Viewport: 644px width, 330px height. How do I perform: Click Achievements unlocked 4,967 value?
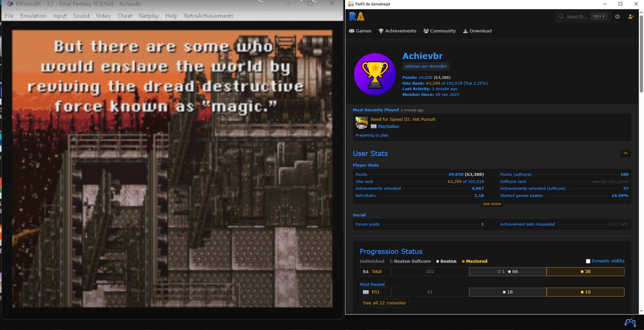pos(478,188)
